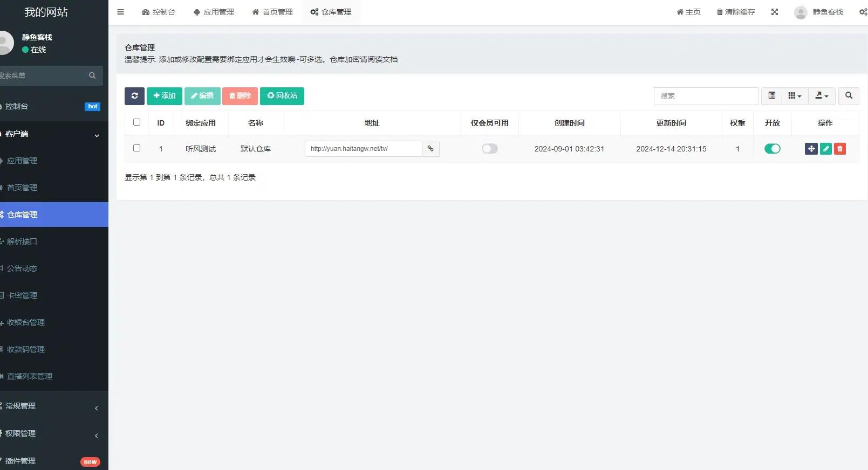Toggle the sidebar hamburger menu icon

pos(121,12)
